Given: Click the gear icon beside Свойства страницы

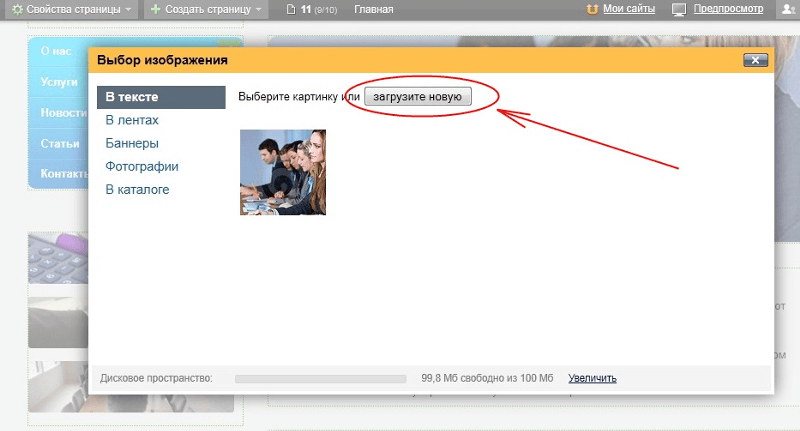Looking at the screenshot, I should pyautogui.click(x=17, y=9).
